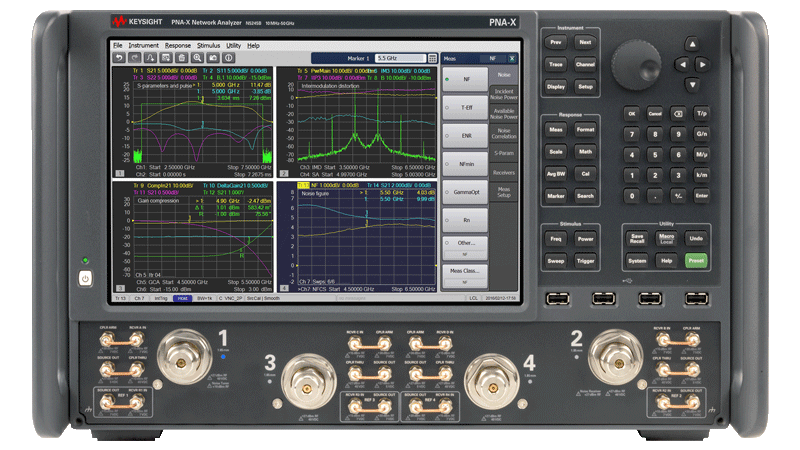Image resolution: width=800 pixels, height=450 pixels.
Task: Tap the Trace hardkey
Action: coord(556,65)
